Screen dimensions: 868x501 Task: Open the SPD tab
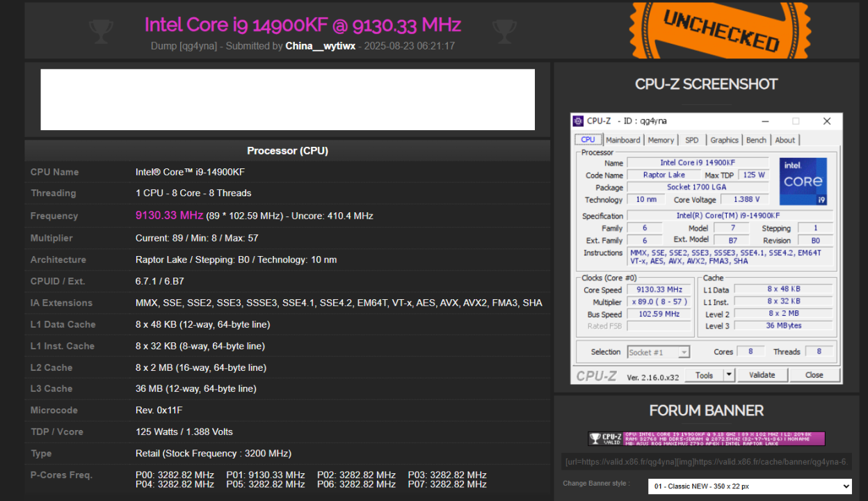point(692,140)
